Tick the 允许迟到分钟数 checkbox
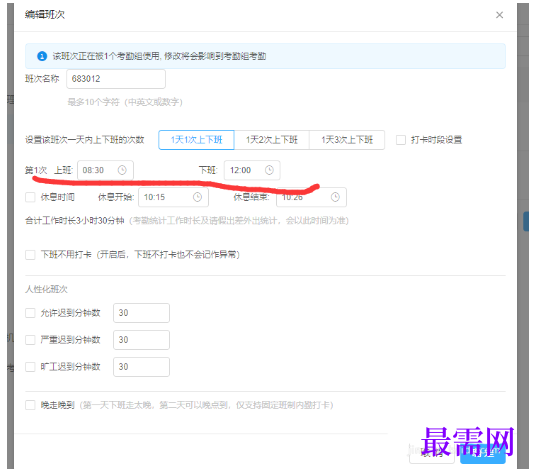533x473 pixels. (x=30, y=313)
